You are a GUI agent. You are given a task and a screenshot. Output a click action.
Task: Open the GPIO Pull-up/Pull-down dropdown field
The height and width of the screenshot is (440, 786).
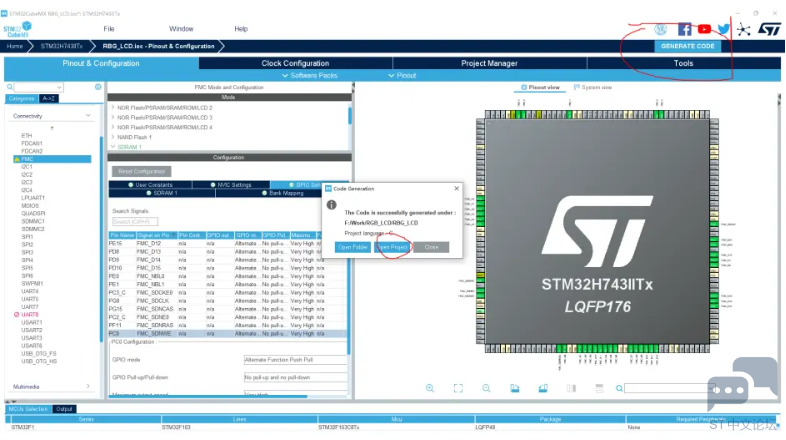[295, 377]
